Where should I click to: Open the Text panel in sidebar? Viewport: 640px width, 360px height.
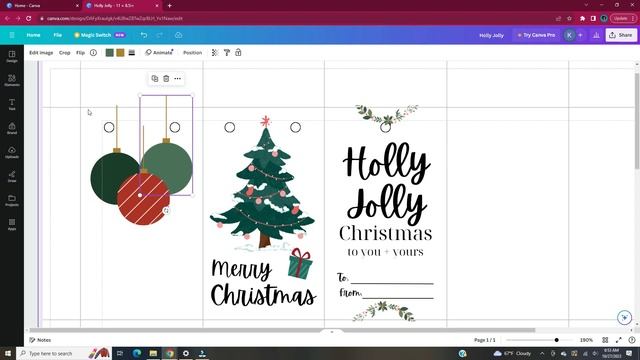(x=12, y=104)
